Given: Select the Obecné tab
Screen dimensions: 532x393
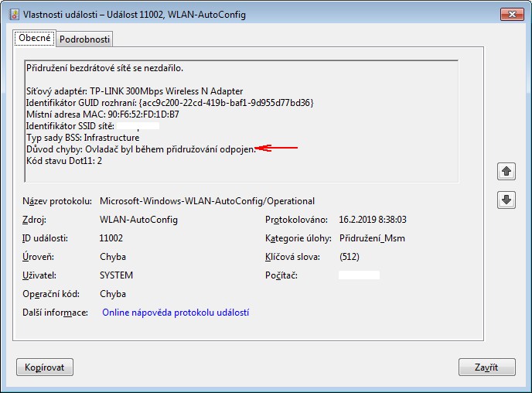Looking at the screenshot, I should coord(35,38).
